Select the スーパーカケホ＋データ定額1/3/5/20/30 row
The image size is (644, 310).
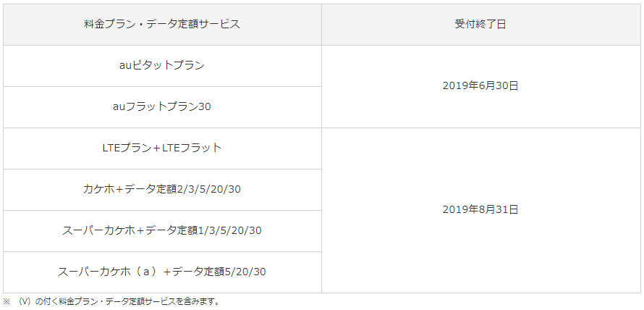pos(162,230)
